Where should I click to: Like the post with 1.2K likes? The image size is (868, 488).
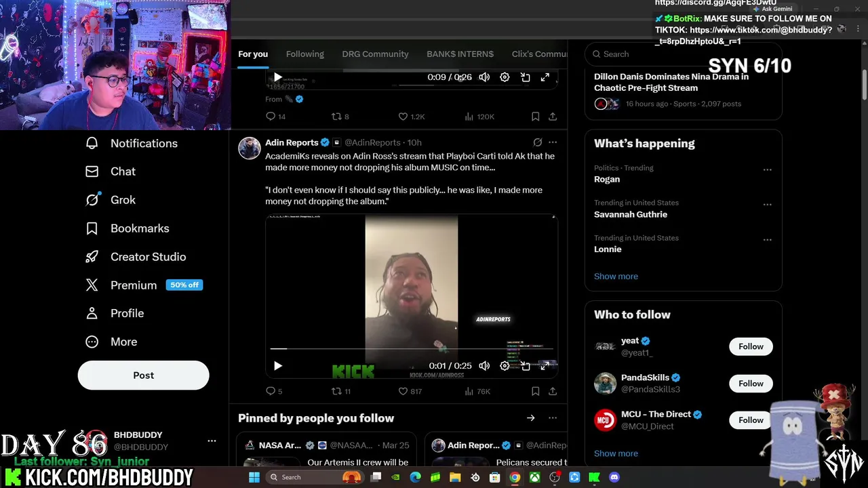pos(411,117)
